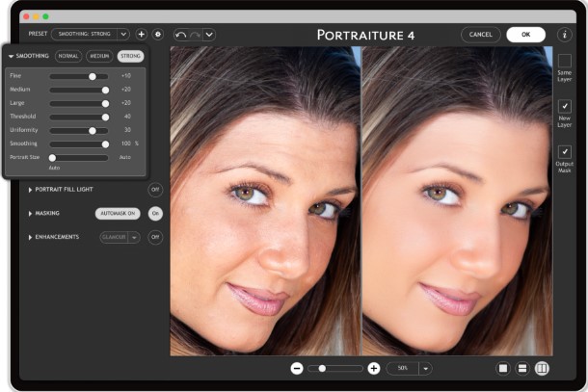Zoom out with the minus button
The height and width of the screenshot is (392, 588).
[297, 369]
